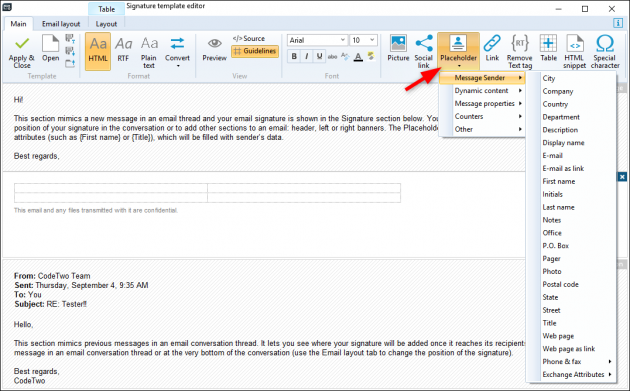Screen dimensions: 630x391
Task: Choose Display name placeholder
Action: coord(571,143)
